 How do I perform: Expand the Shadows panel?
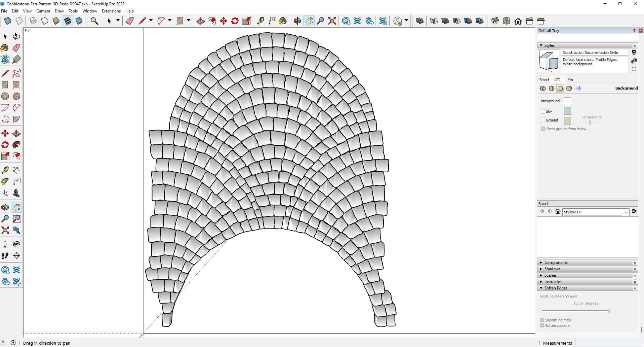(552, 269)
